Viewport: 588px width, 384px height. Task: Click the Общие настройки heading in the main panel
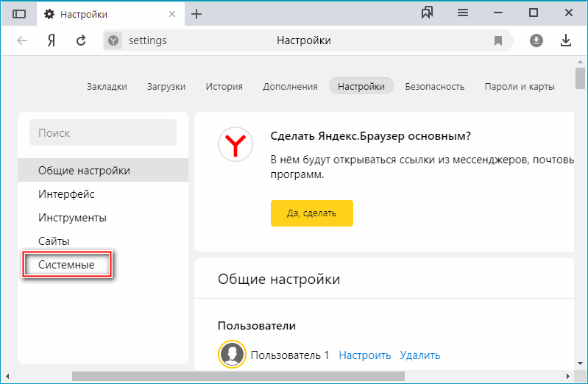279,279
